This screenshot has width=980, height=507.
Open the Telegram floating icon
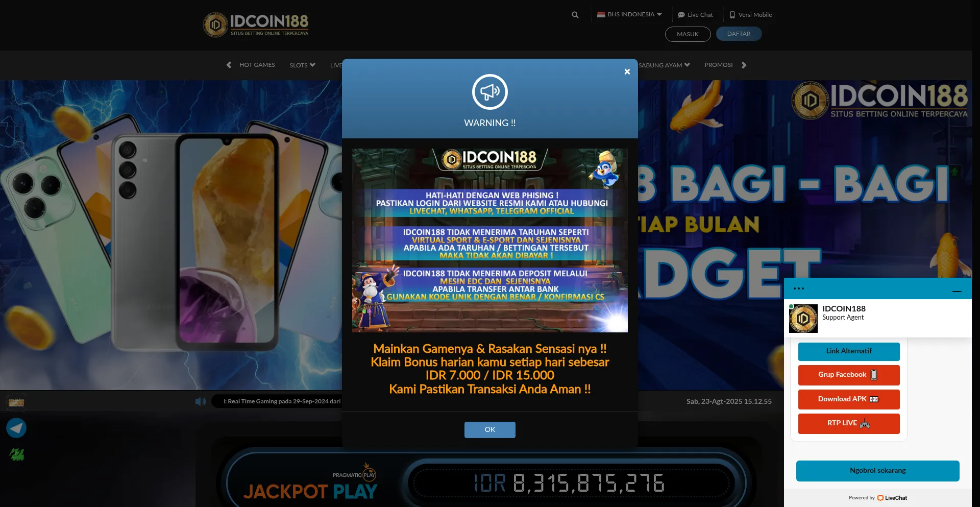(16, 428)
